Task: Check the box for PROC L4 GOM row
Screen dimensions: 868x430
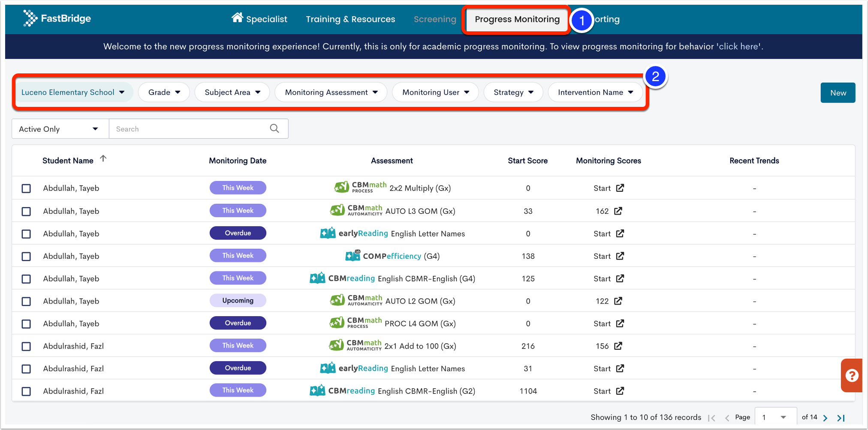Action: tap(26, 324)
